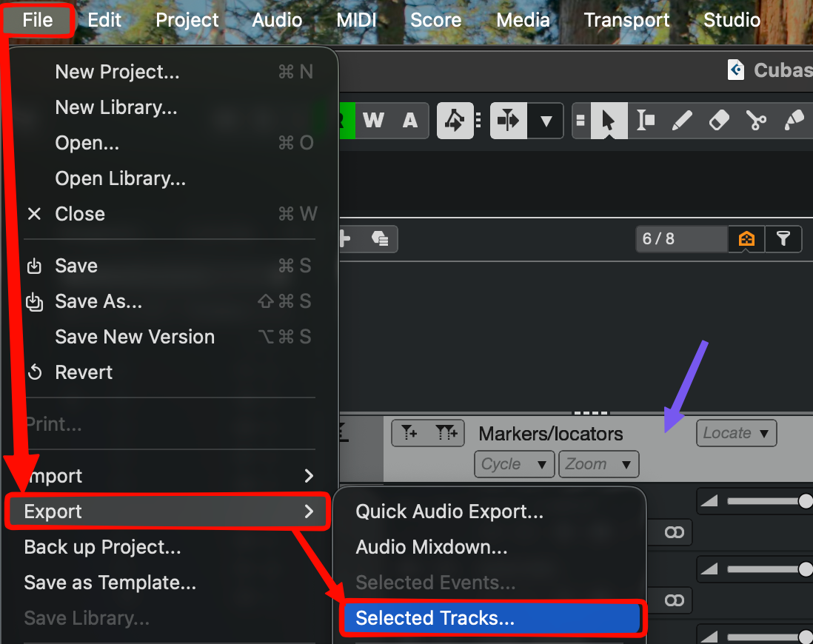Toggle the lower track's link icon

674,600
